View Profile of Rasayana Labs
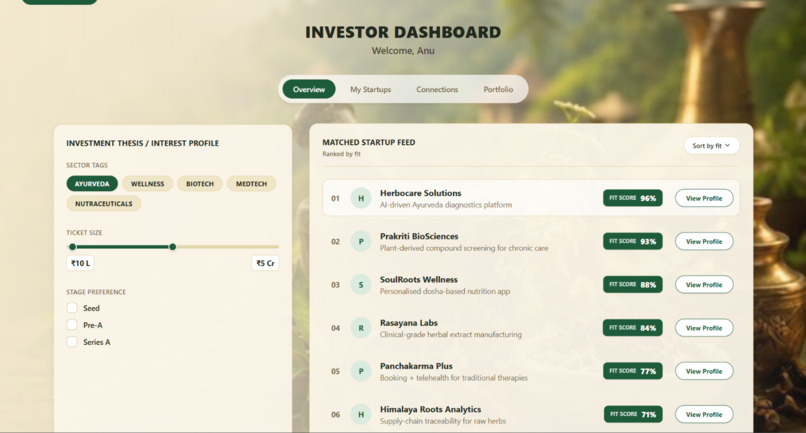This screenshot has width=806, height=433. tap(704, 328)
